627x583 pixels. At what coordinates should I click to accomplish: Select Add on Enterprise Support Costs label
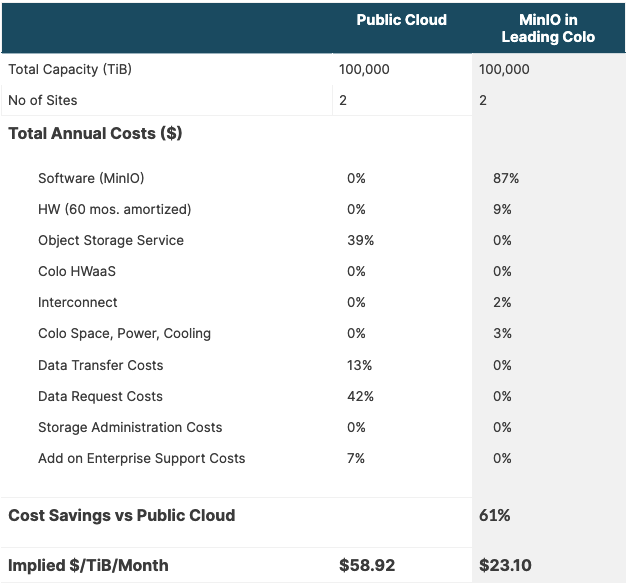coord(141,458)
